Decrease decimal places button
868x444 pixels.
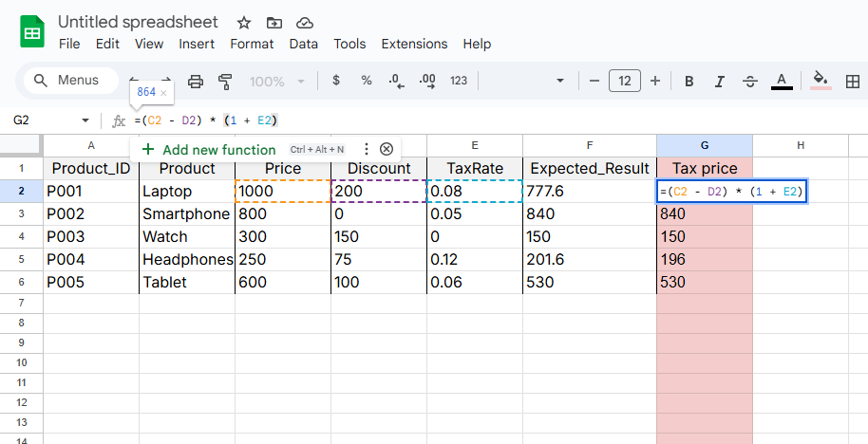click(397, 82)
